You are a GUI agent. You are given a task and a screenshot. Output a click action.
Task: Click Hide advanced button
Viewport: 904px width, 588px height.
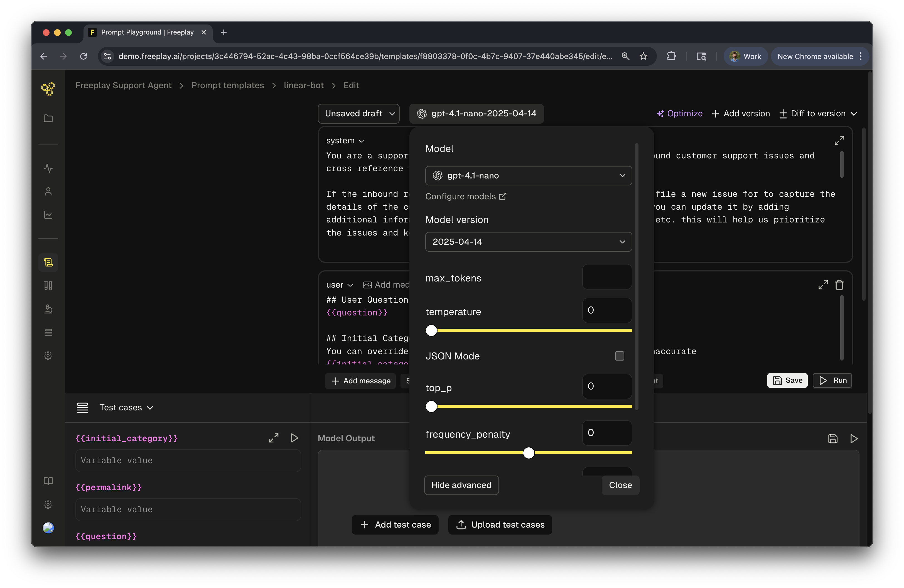(461, 485)
